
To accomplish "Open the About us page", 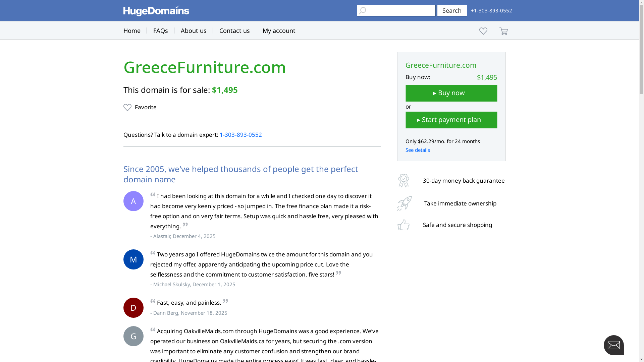I will (x=194, y=31).
